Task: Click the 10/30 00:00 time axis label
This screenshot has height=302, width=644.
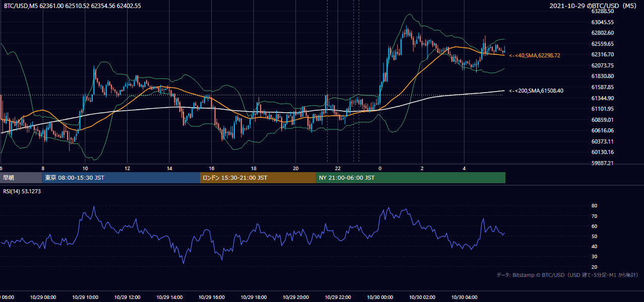Action: (x=380, y=297)
